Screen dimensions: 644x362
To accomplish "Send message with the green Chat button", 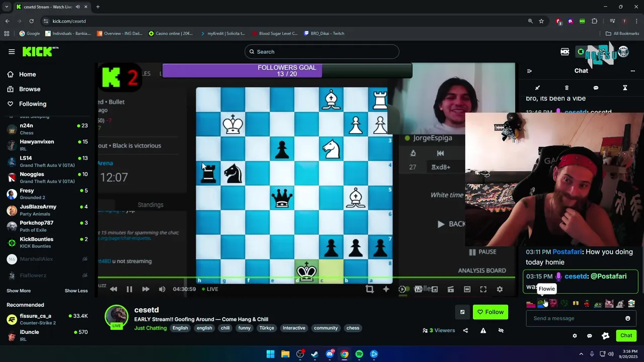I will 626,335.
